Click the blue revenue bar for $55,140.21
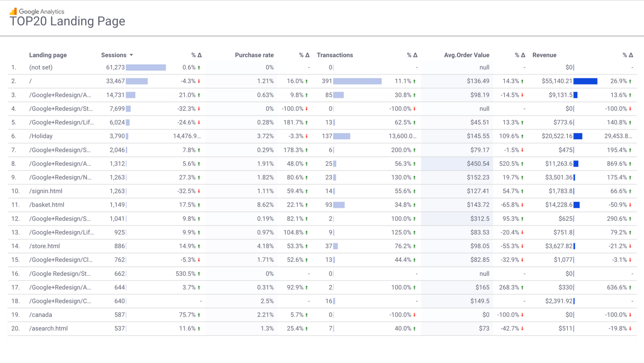Viewport: 644px width, 363px height. coord(585,81)
